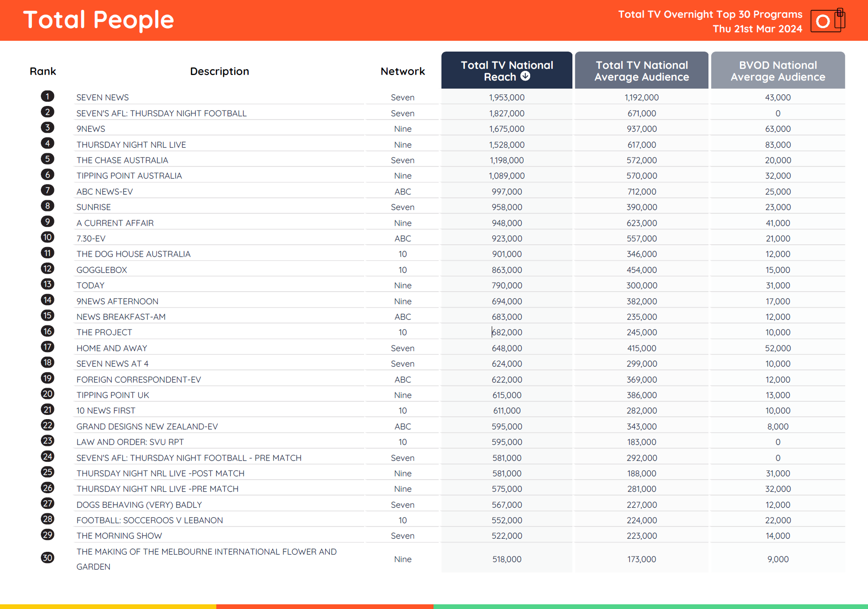Click the rank 24 number badge
Screen dimensions: 868x609
tap(47, 457)
